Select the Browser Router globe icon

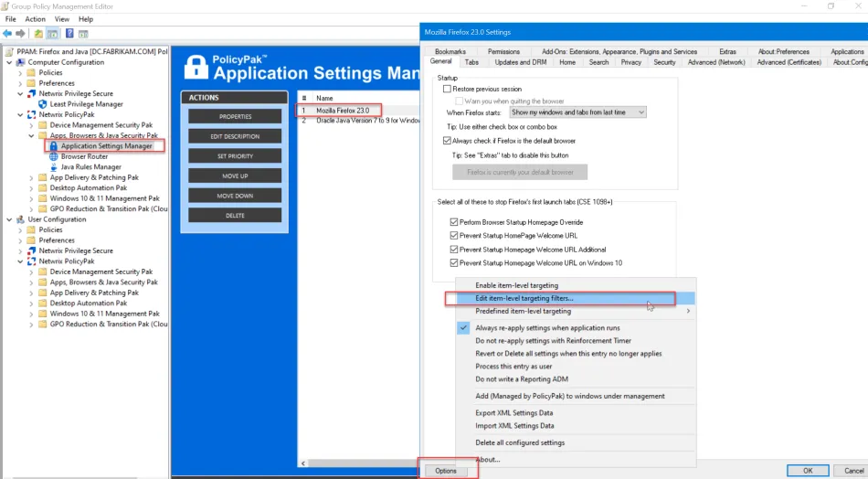coord(53,156)
